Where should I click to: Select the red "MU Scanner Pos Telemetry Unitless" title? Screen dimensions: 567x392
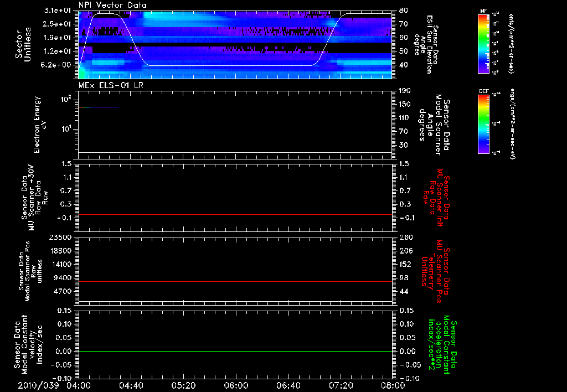coord(436,271)
